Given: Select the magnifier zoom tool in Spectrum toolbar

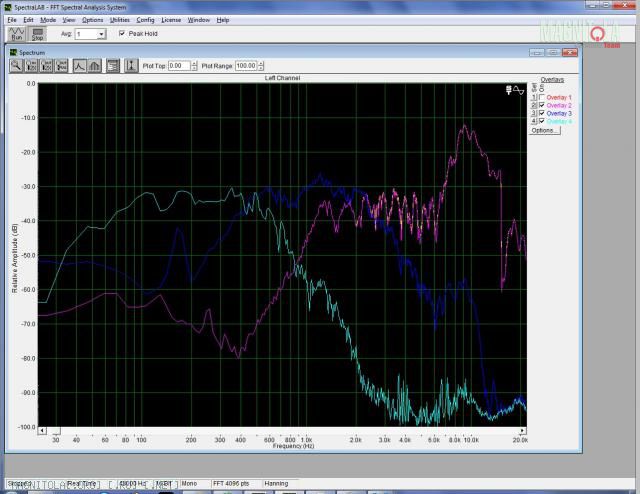Looking at the screenshot, I should [16, 66].
